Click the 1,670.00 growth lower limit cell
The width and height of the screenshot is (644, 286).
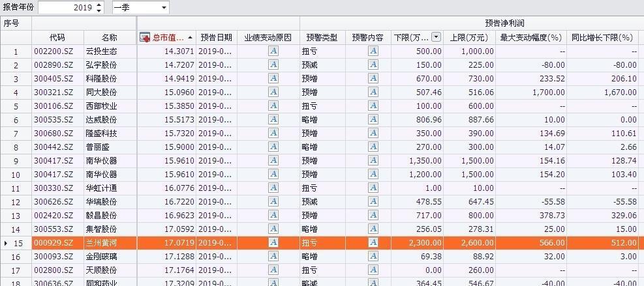[x=602, y=93]
